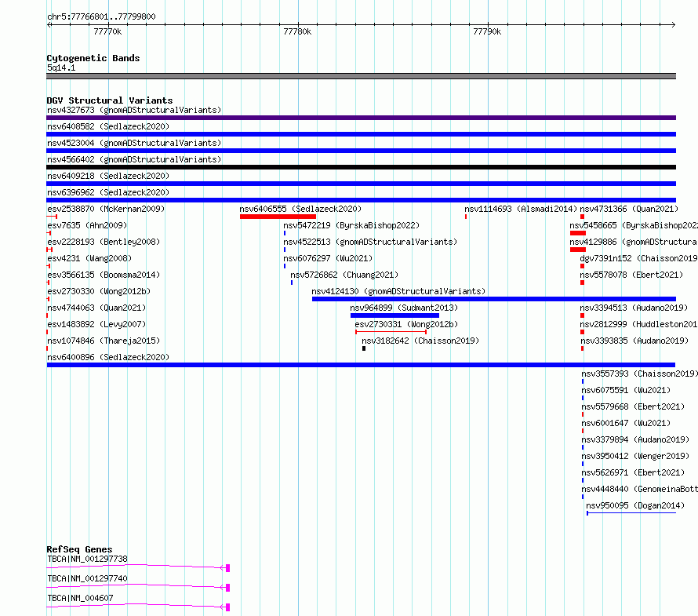The height and width of the screenshot is (616, 698).
Task: Click the blue nsv964899 Sudmant2013 bar
Action: coord(394,315)
